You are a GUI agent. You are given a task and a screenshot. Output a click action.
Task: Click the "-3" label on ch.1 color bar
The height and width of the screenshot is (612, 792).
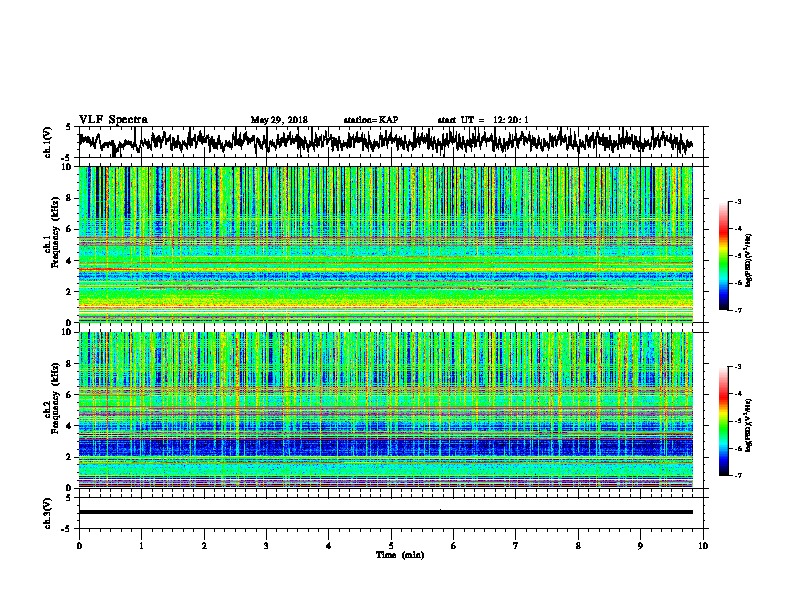click(738, 202)
